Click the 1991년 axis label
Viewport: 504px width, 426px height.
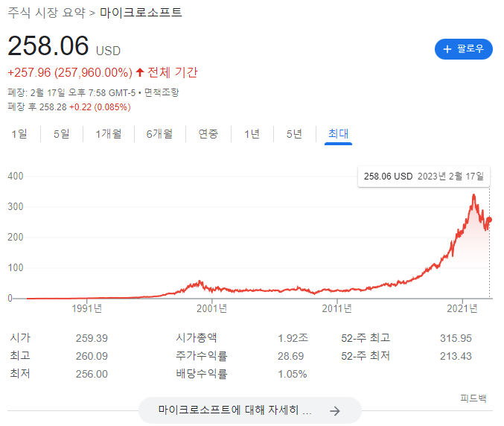point(87,308)
